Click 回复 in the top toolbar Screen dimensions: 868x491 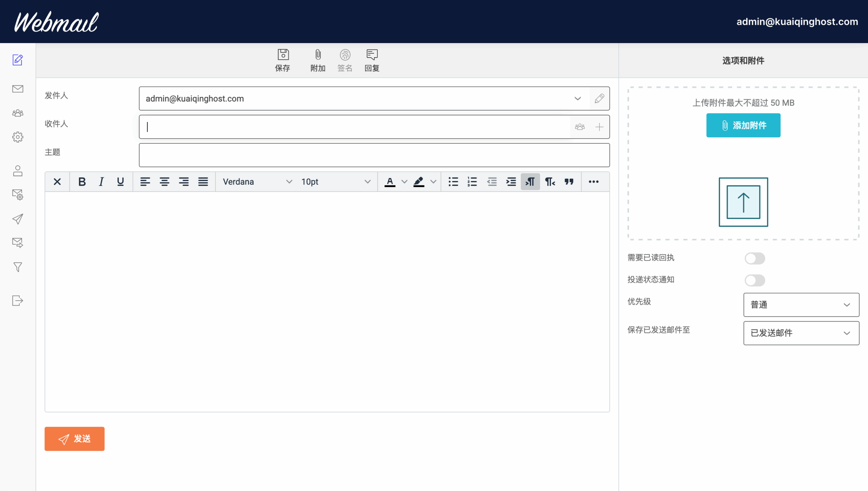[x=372, y=60]
